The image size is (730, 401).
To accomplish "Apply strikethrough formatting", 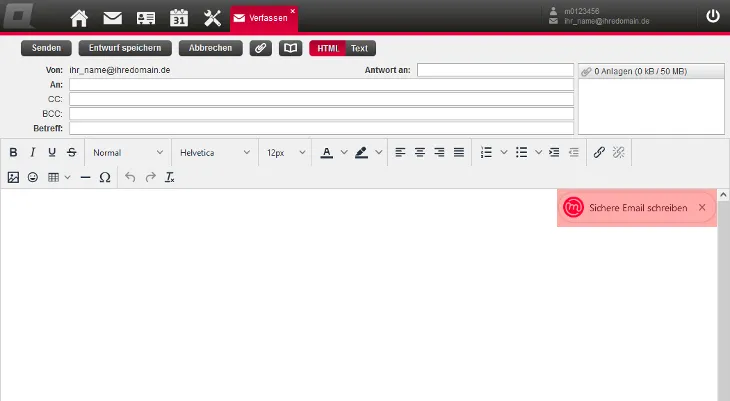I will (x=72, y=152).
